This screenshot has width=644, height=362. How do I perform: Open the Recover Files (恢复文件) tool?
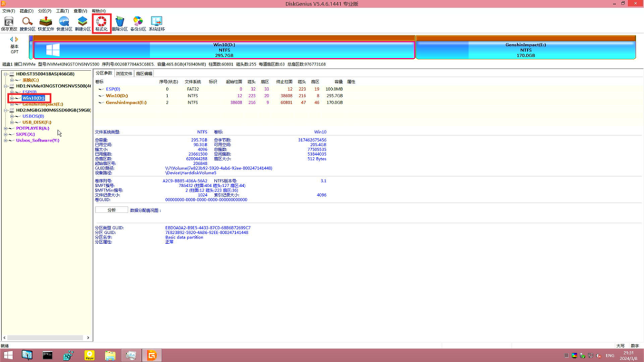point(45,23)
